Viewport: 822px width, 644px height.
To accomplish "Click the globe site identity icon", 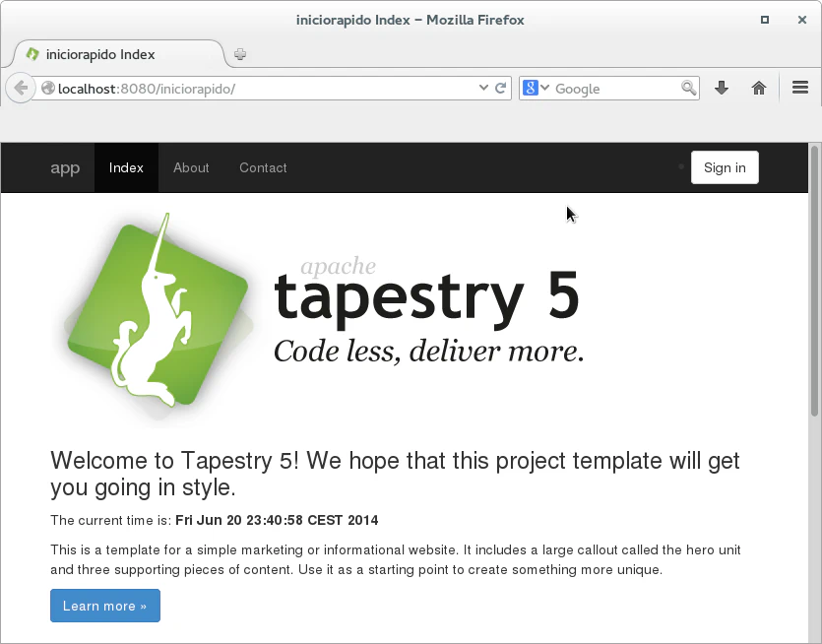I will pyautogui.click(x=47, y=89).
